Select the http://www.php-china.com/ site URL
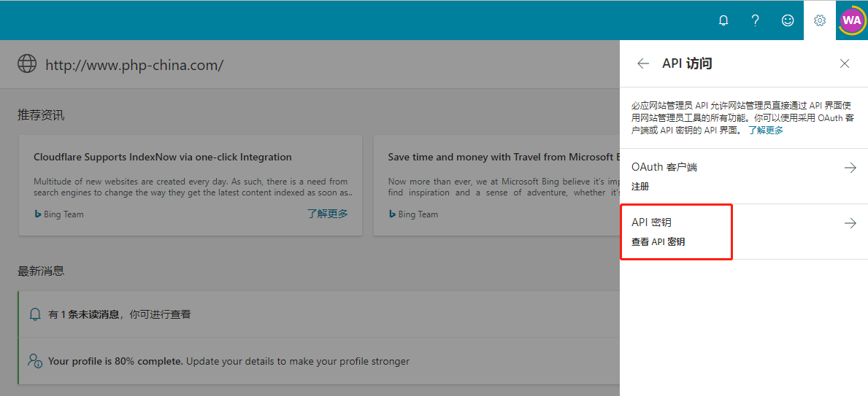Screen dimensions: 868x396 coord(134,65)
